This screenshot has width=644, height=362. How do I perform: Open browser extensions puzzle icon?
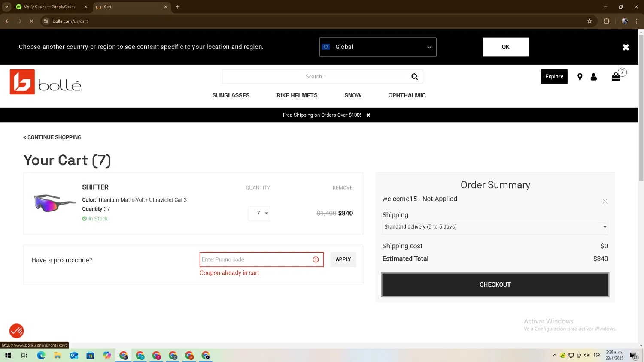click(607, 21)
